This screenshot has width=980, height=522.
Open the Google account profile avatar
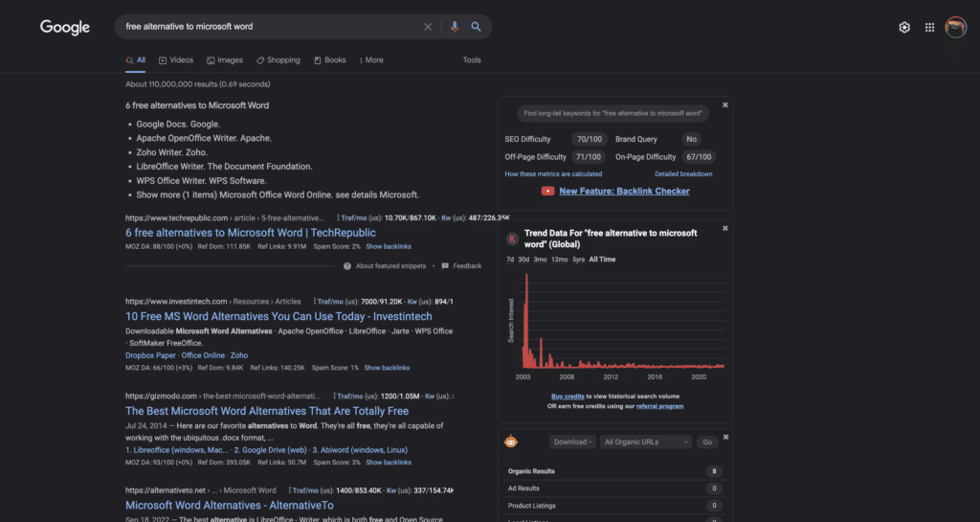956,28
